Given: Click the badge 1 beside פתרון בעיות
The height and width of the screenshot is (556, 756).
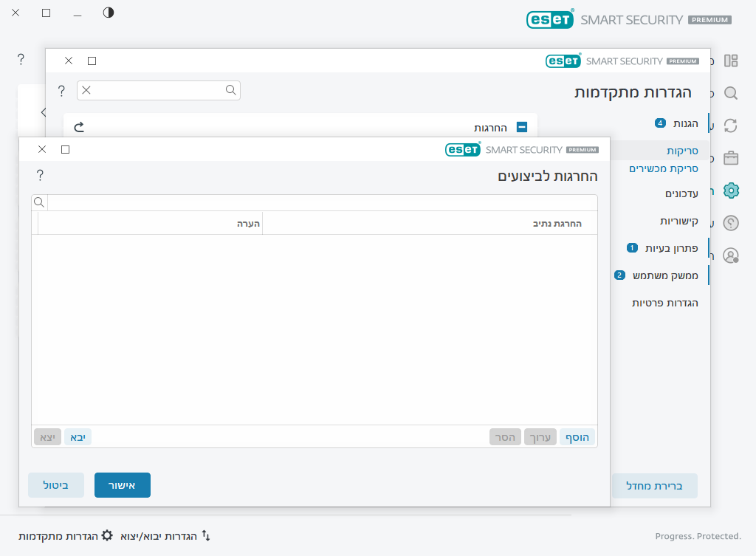Looking at the screenshot, I should click(632, 248).
